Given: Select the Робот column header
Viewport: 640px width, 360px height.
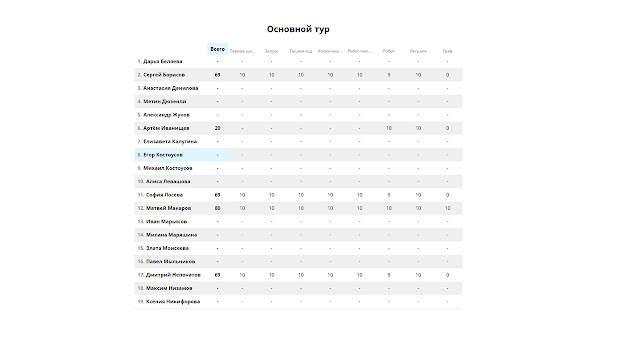Looking at the screenshot, I should pyautogui.click(x=389, y=51).
